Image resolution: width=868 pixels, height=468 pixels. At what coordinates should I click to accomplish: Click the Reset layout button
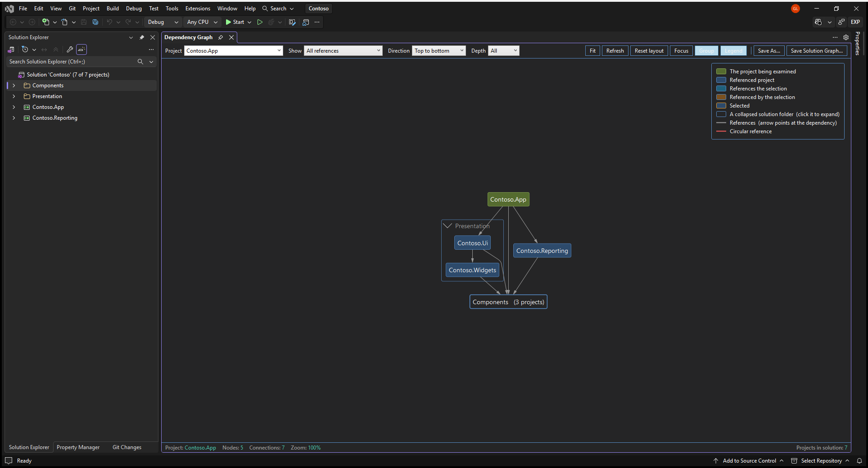coord(649,51)
